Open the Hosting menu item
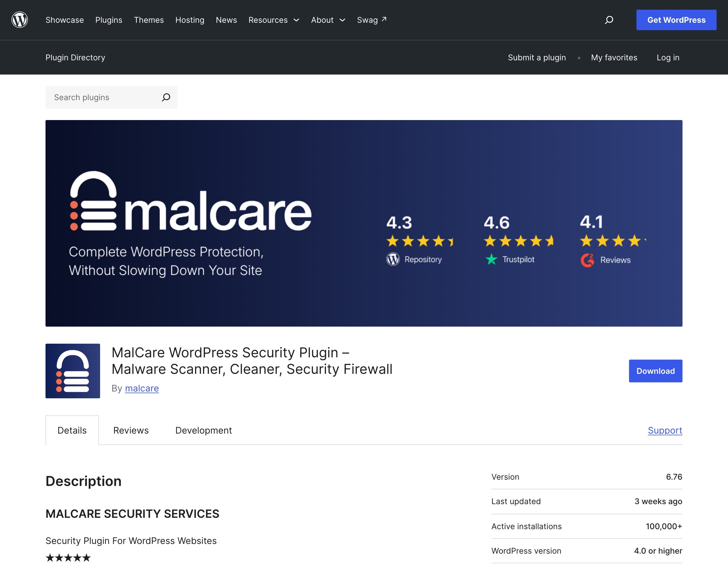This screenshot has width=728, height=569. tap(190, 20)
